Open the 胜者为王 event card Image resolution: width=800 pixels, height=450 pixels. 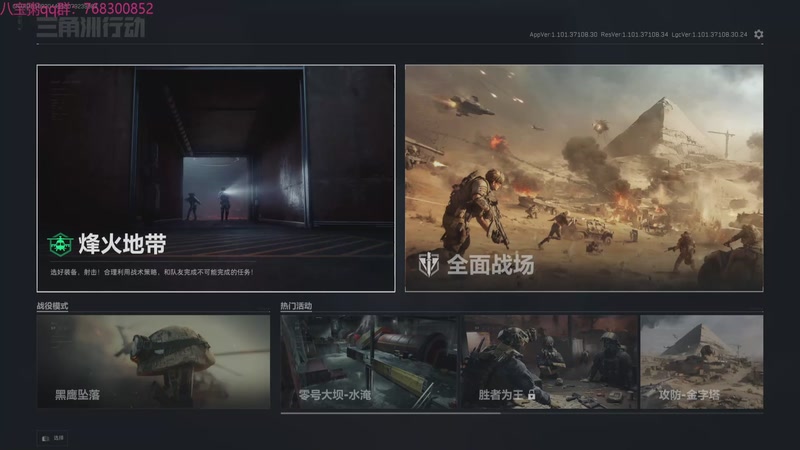(x=550, y=362)
